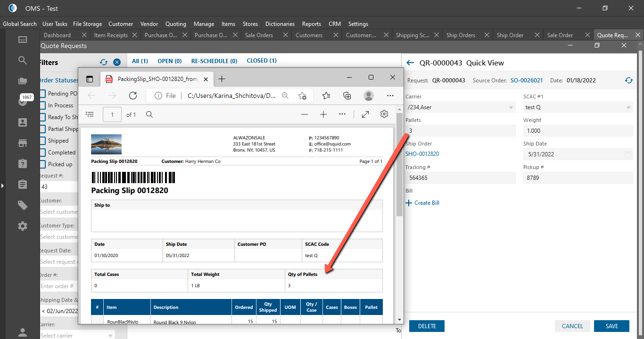Refresh the Quick View panel
Screen dimensions: 644x339
pyautogui.click(x=628, y=81)
